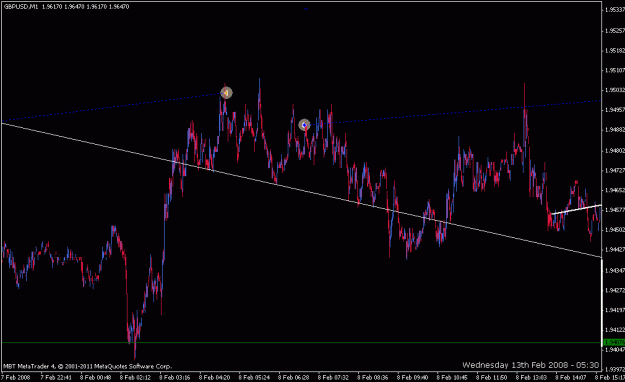Click the 8 Feb 07:32 time axis label
Screen dimensions: 625x382
point(333,377)
